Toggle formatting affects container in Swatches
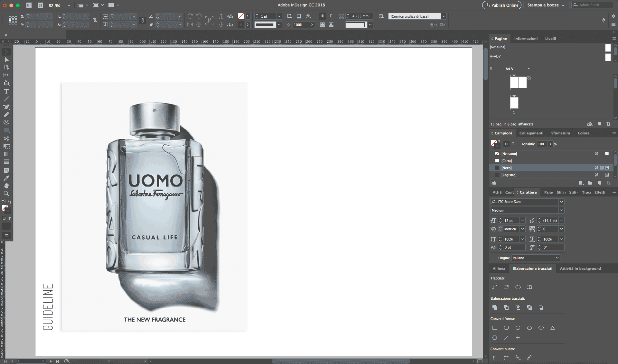This screenshot has height=364, width=618. pyautogui.click(x=507, y=144)
